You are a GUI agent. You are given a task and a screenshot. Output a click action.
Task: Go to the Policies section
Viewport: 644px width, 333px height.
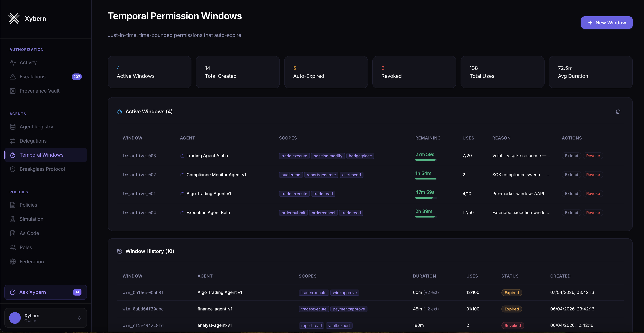click(28, 205)
